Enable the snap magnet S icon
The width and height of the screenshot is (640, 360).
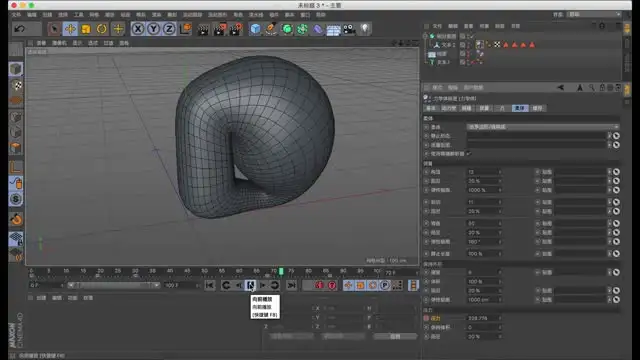click(x=16, y=199)
